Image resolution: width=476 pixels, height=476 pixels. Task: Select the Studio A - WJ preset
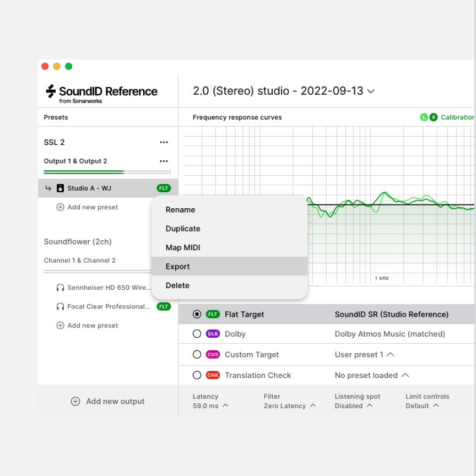[108, 188]
